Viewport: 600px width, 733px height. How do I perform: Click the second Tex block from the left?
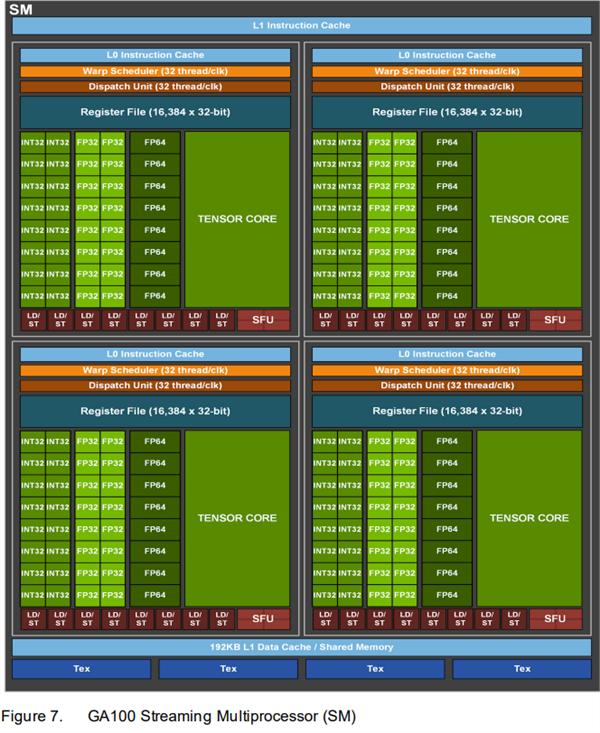228,668
